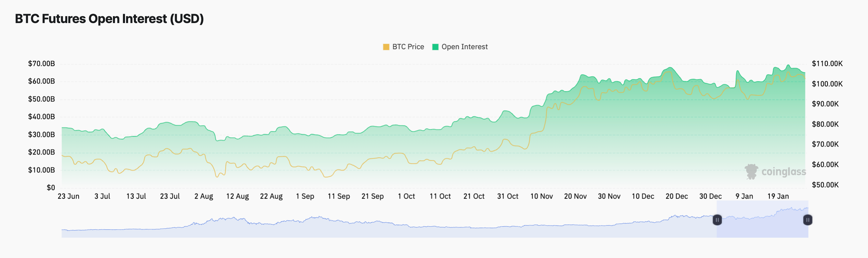Click the '$40.00B' left axis value
Screen dimensions: 868x258
click(x=41, y=117)
